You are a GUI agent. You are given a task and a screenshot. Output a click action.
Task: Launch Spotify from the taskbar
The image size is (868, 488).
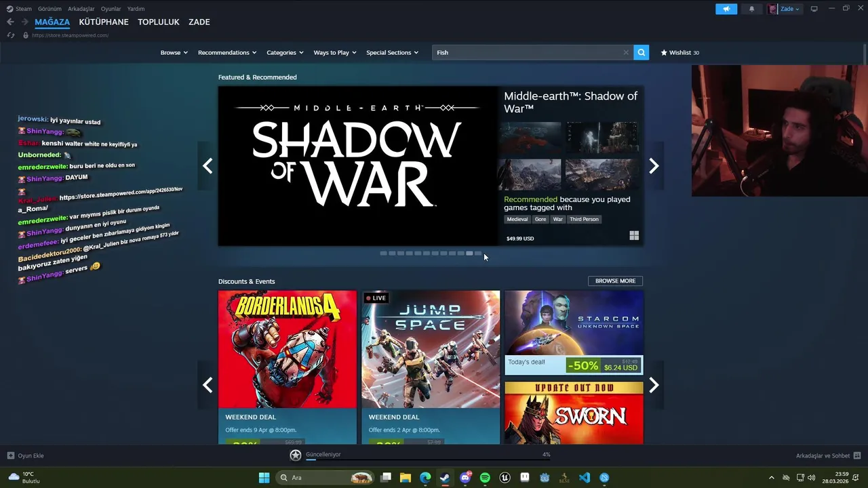click(485, 478)
